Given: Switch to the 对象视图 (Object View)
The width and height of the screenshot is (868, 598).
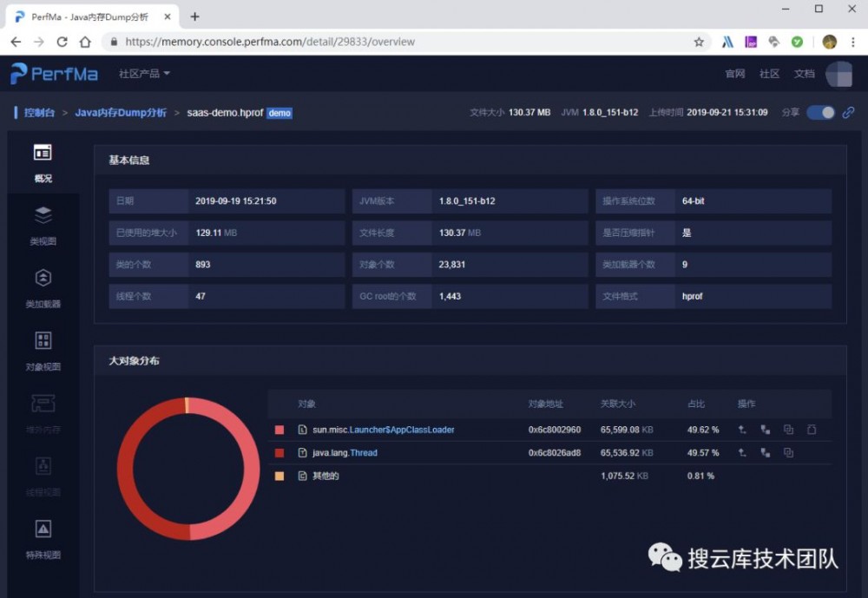Looking at the screenshot, I should [x=43, y=352].
